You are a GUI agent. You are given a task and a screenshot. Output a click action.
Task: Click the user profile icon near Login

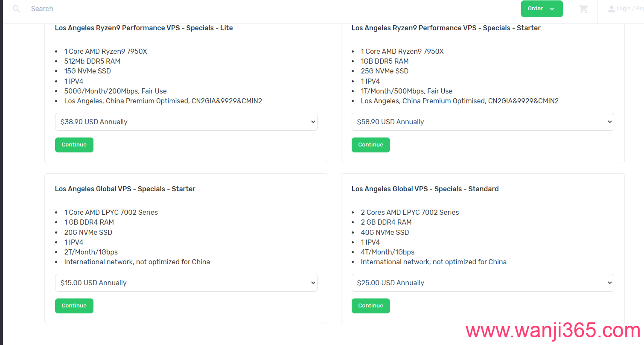point(612,9)
